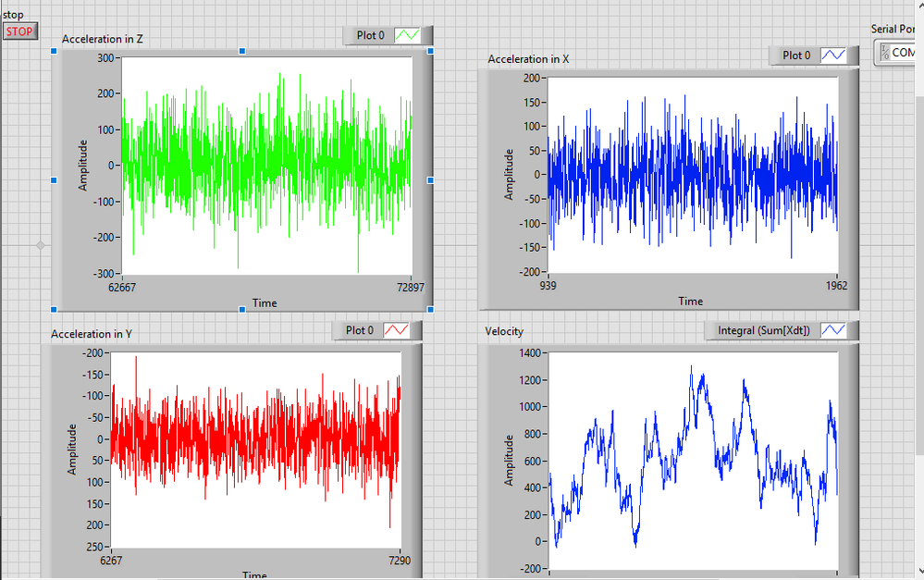Click Integral (Sum[Xdt]) legend text
The image size is (924, 580).
[x=764, y=330]
